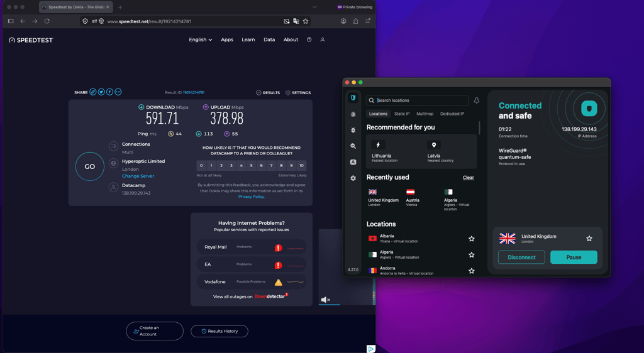Open Speedtest user account icon in header
Viewport: 644px width, 353px height.
coord(323,40)
